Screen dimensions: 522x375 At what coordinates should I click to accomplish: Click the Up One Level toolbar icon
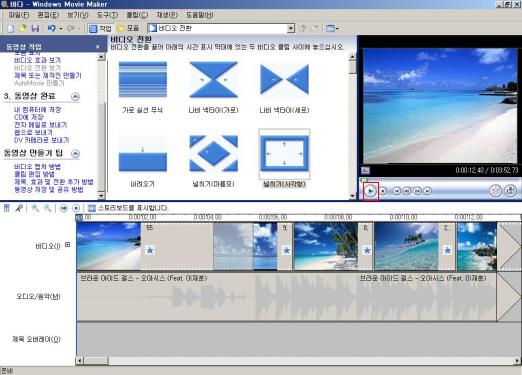coord(303,28)
